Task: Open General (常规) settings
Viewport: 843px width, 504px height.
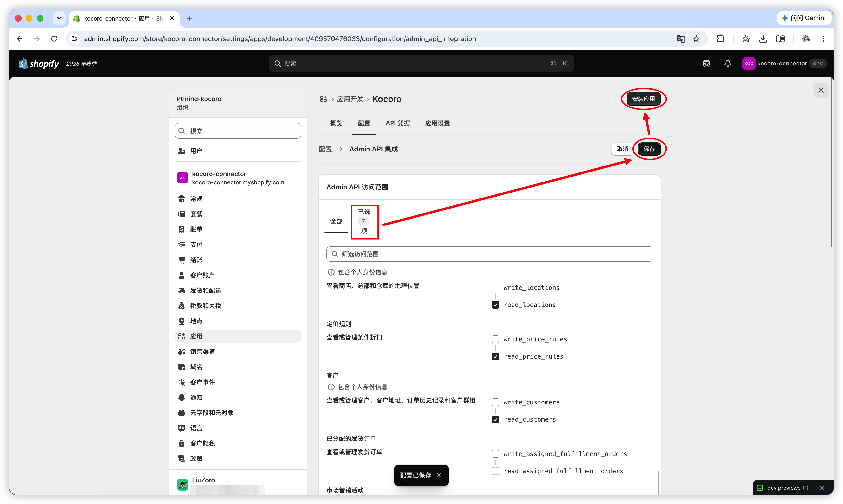Action: pyautogui.click(x=238, y=199)
